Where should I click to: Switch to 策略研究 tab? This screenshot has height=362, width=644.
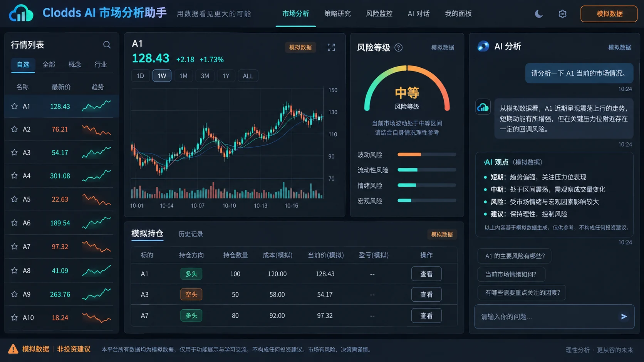pyautogui.click(x=337, y=14)
